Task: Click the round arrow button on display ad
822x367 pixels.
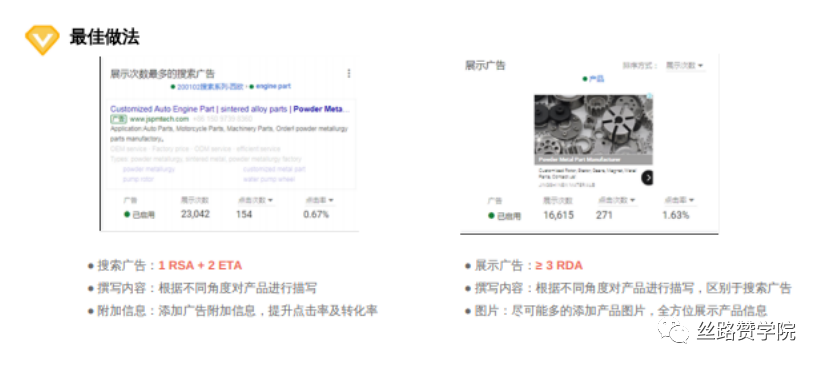Action: [x=647, y=178]
